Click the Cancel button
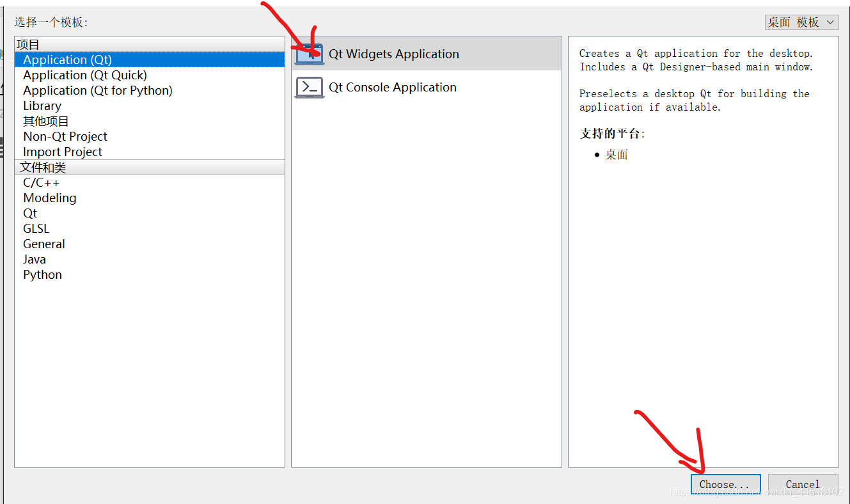Viewport: 850px width, 504px height. (x=803, y=484)
